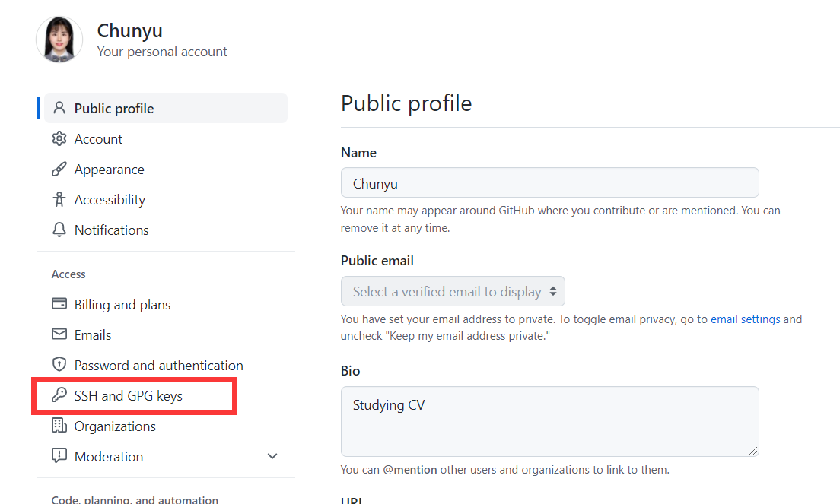Click the Moderation menu label

click(109, 456)
